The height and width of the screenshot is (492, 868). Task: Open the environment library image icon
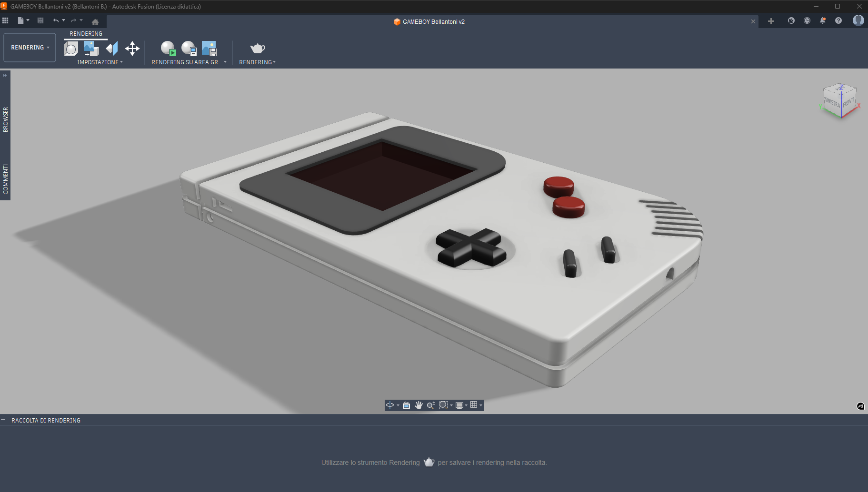90,48
